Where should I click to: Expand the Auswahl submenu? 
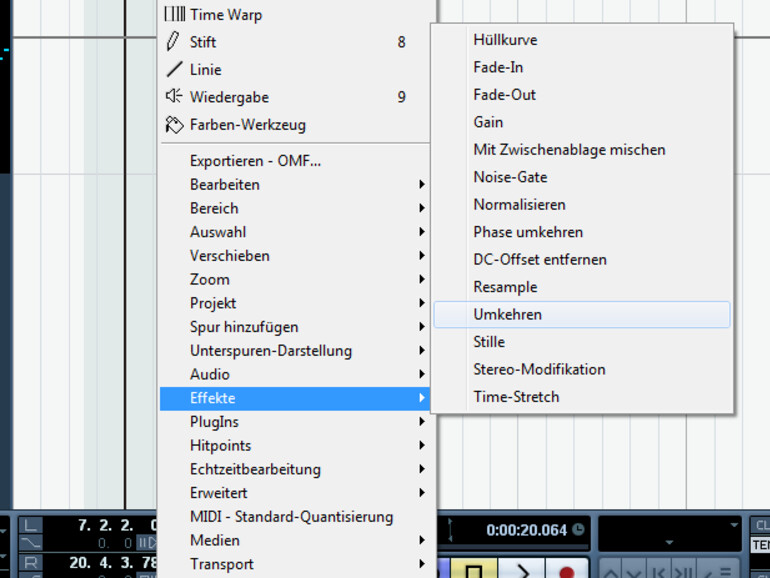click(295, 232)
